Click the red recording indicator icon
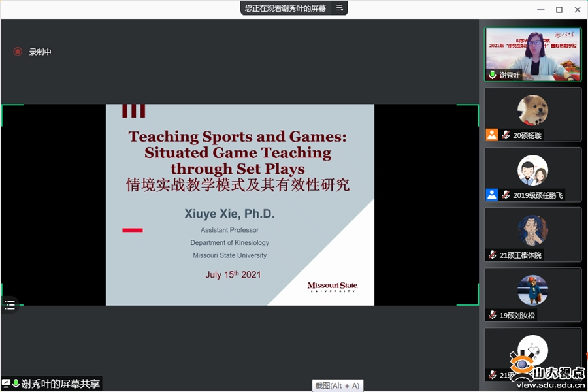 click(x=18, y=52)
